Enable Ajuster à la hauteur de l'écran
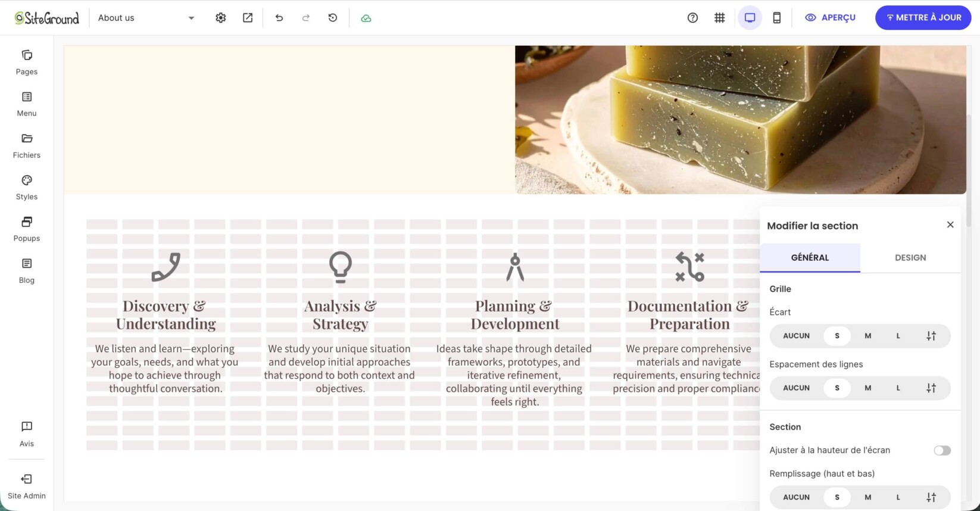The height and width of the screenshot is (511, 980). coord(942,450)
